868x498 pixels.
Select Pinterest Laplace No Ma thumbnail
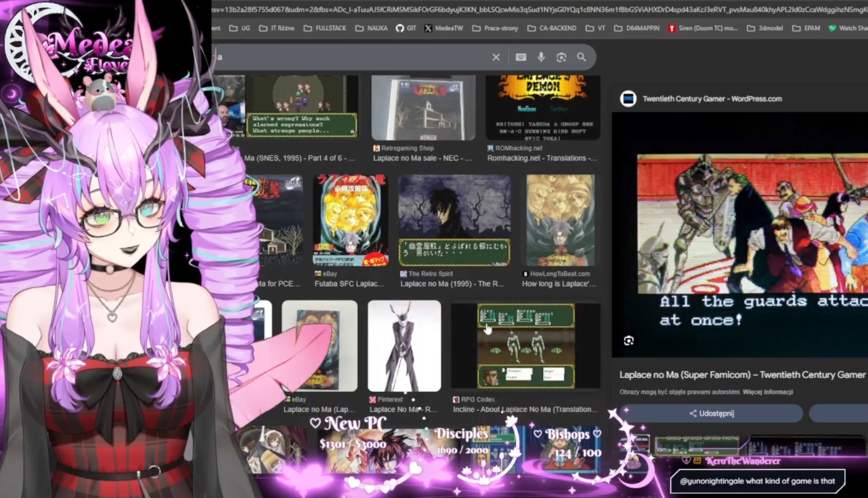404,346
